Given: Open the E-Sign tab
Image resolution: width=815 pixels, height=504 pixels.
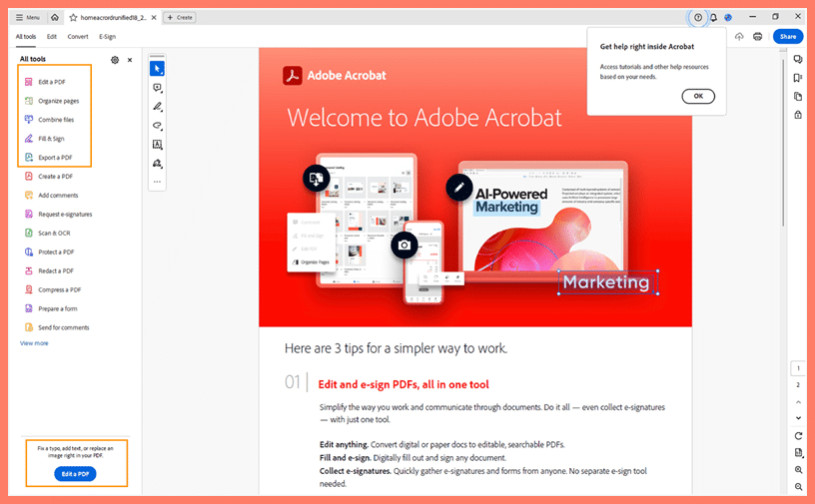Looking at the screenshot, I should pyautogui.click(x=107, y=36).
